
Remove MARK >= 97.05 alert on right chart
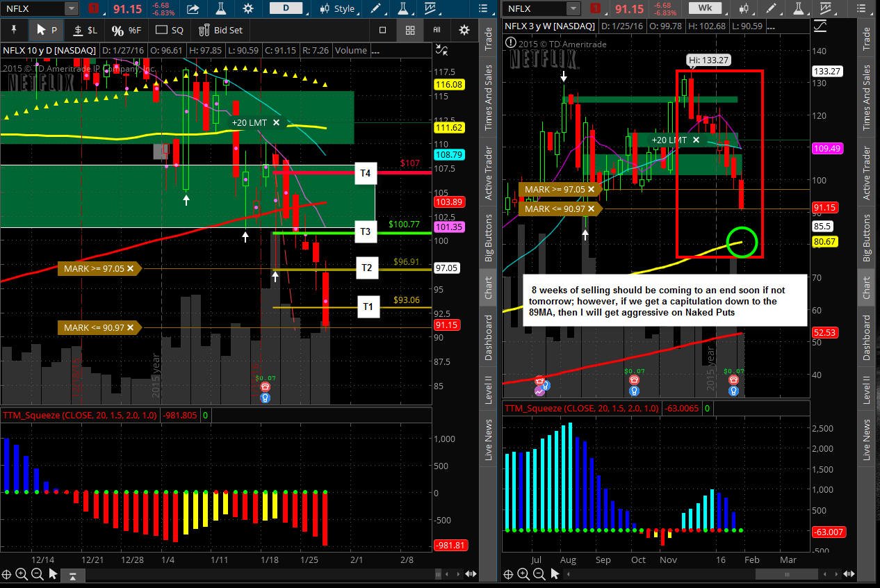[x=592, y=189]
